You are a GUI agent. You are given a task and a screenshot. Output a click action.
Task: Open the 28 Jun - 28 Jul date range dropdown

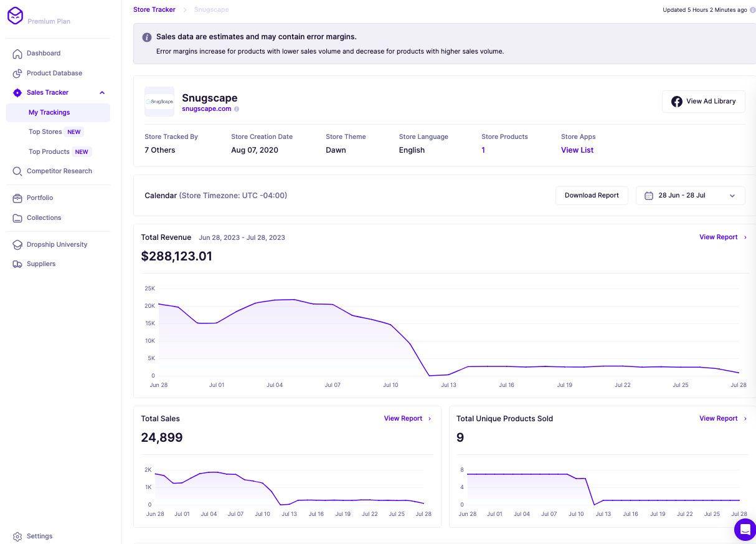click(x=690, y=195)
